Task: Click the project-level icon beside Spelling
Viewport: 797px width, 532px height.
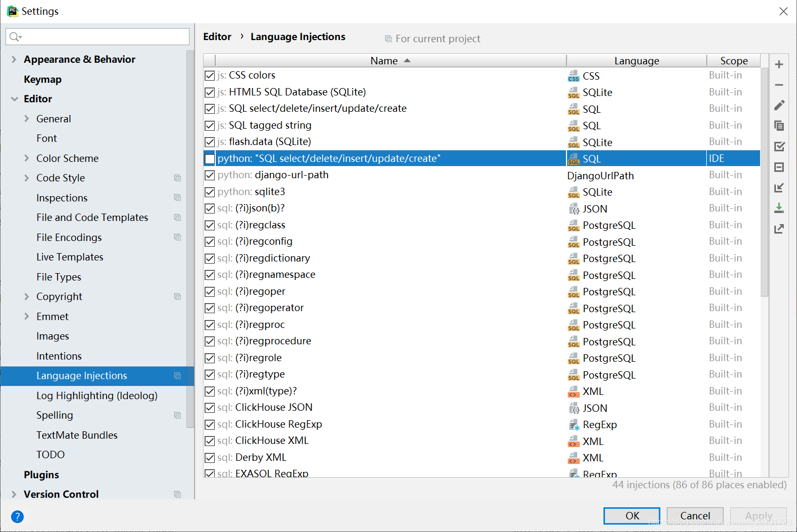Action: pos(177,415)
